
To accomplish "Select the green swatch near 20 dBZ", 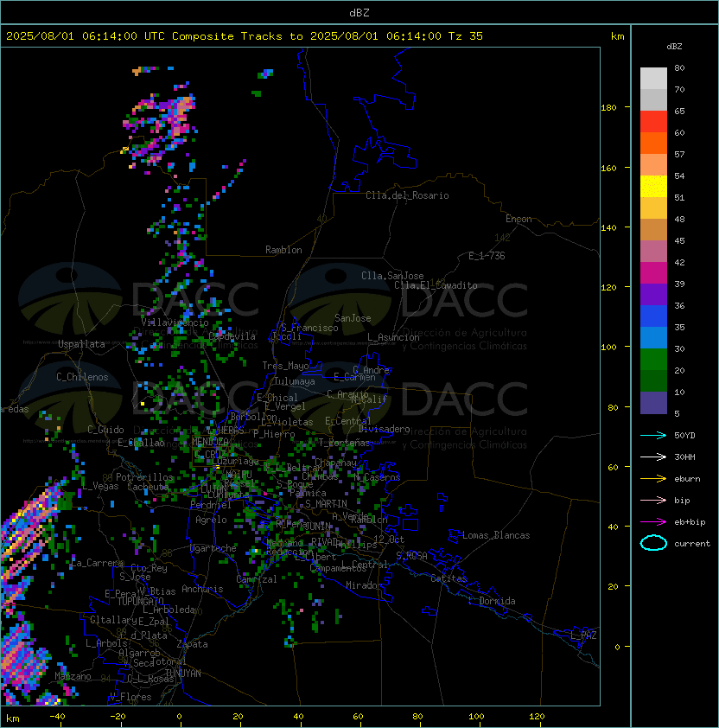I will [x=653, y=360].
